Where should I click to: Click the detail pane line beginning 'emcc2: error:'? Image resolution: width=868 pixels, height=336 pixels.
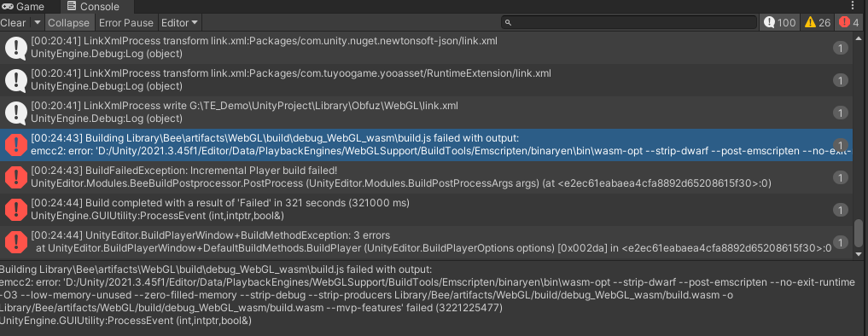427,282
